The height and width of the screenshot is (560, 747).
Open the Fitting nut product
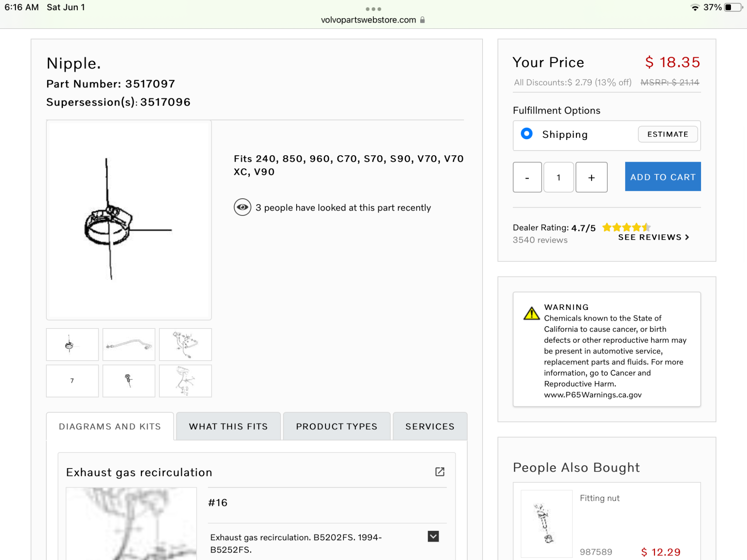tap(599, 498)
